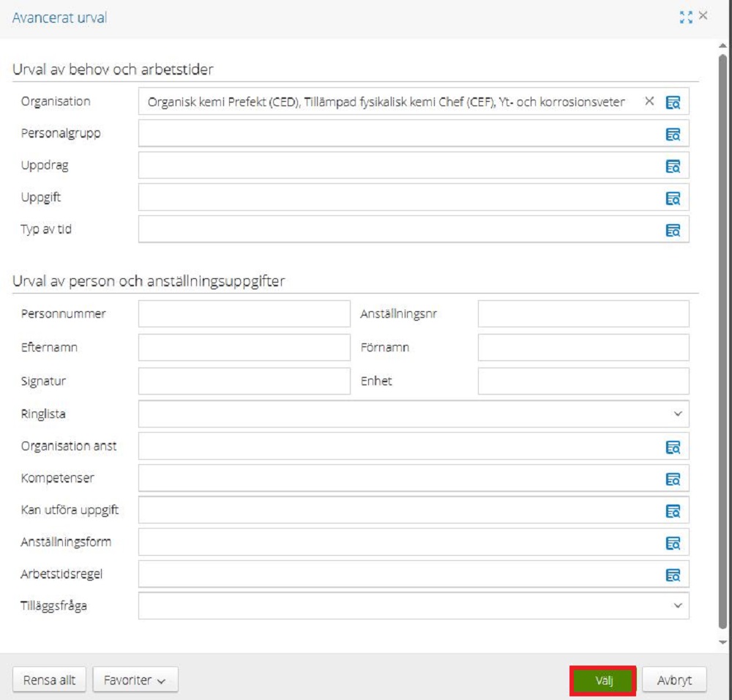Focus the Förnamn input field
This screenshot has width=732, height=700.
[583, 347]
